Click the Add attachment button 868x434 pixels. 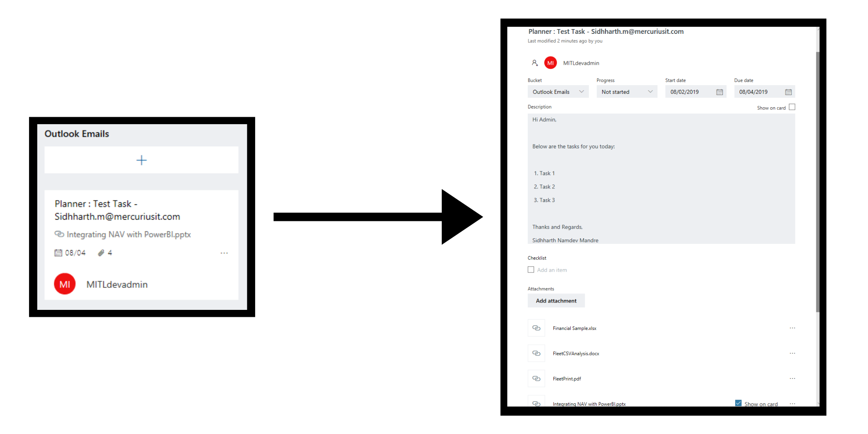[x=556, y=301]
